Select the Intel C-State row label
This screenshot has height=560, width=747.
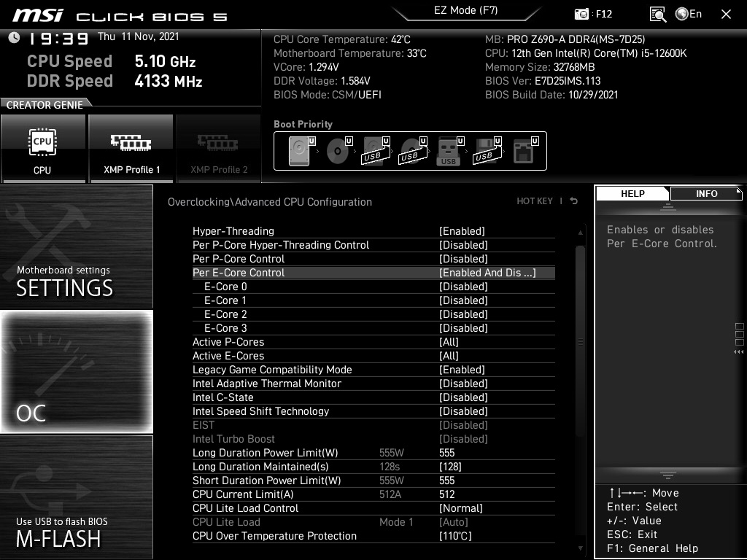(x=222, y=397)
